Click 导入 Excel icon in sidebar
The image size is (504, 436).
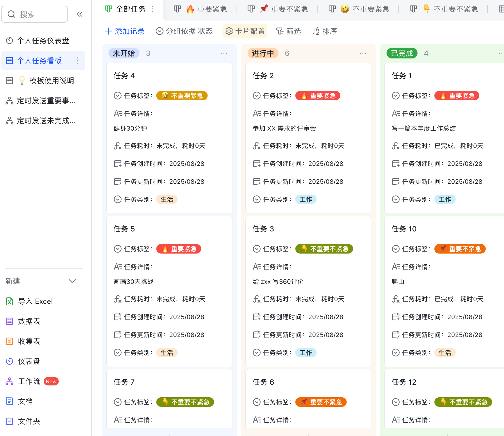[x=9, y=301]
